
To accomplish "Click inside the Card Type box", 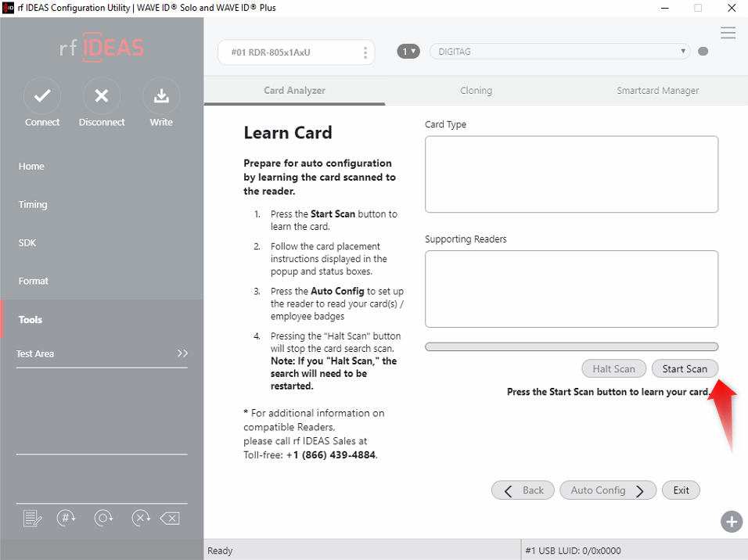I will pyautogui.click(x=571, y=174).
